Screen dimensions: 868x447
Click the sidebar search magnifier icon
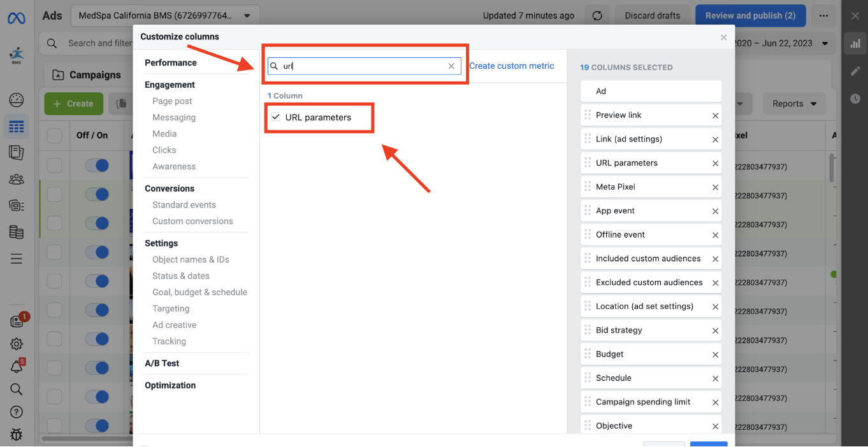[x=17, y=389]
